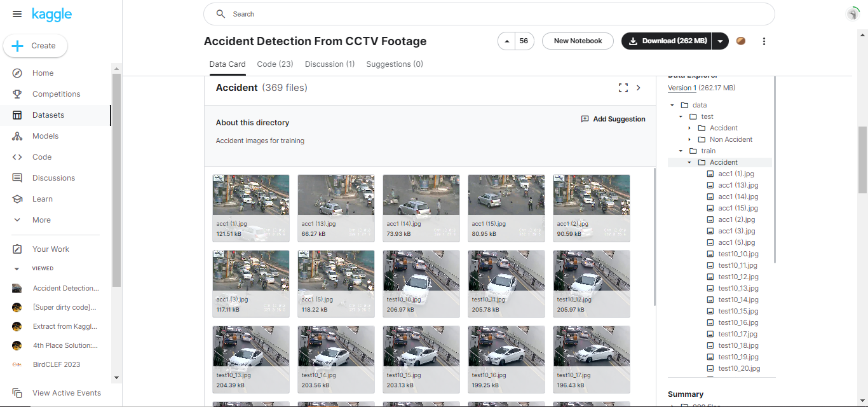Screen dimensions: 868x407
Task: Open Code section in sidebar
Action: pos(42,157)
